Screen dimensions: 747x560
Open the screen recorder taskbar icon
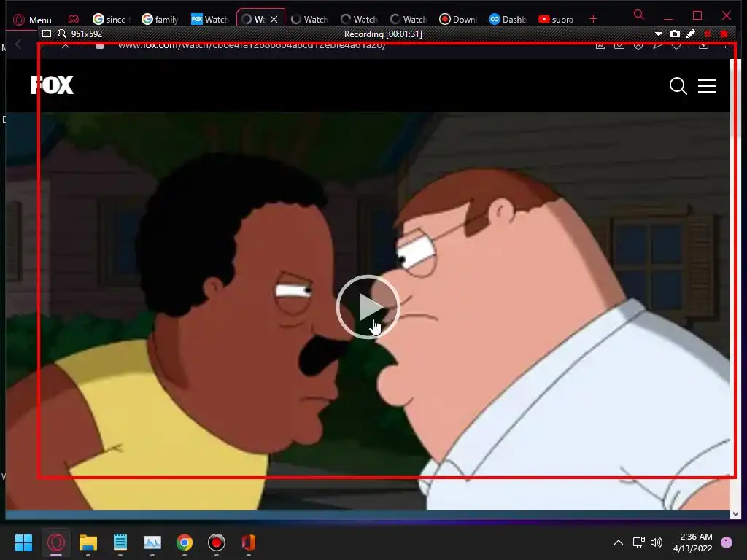[x=216, y=542]
